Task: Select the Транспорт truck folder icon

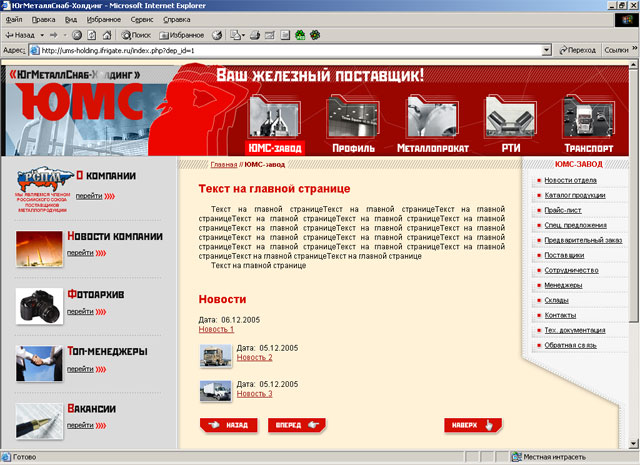Action: (589, 117)
